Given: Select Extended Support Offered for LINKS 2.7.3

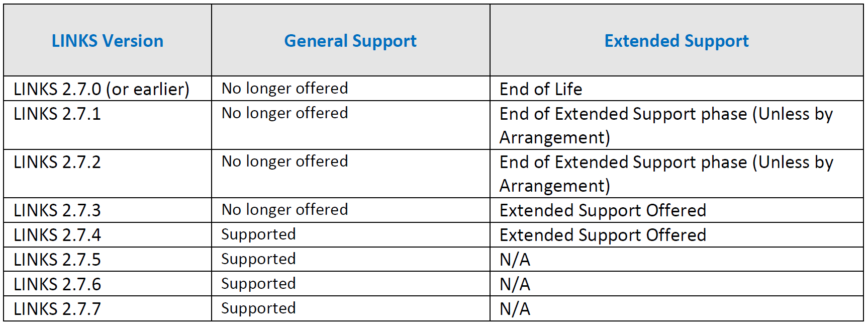Looking at the screenshot, I should 603,210.
